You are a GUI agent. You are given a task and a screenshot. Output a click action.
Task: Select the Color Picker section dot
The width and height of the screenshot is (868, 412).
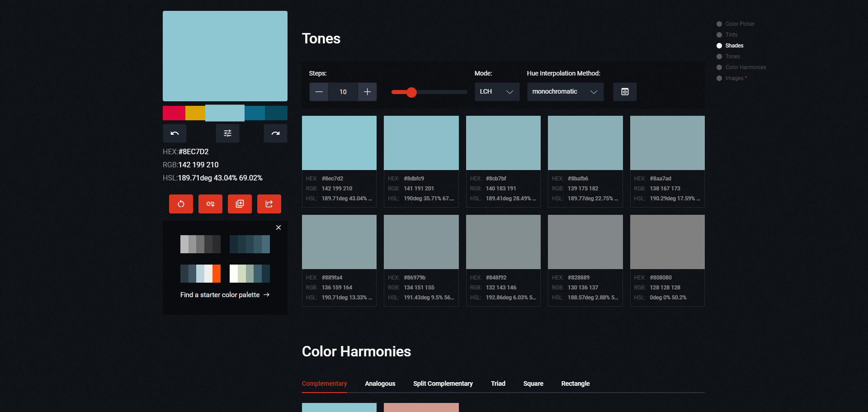point(719,24)
